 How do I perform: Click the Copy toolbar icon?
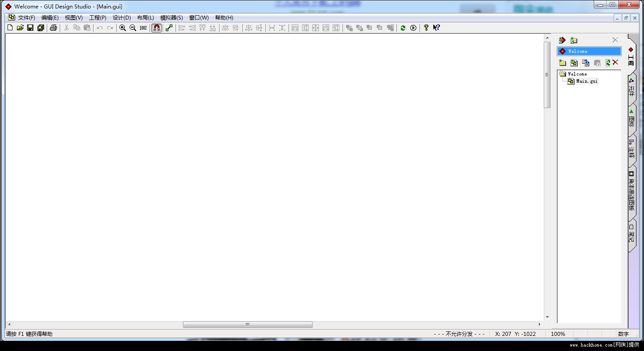(77, 28)
